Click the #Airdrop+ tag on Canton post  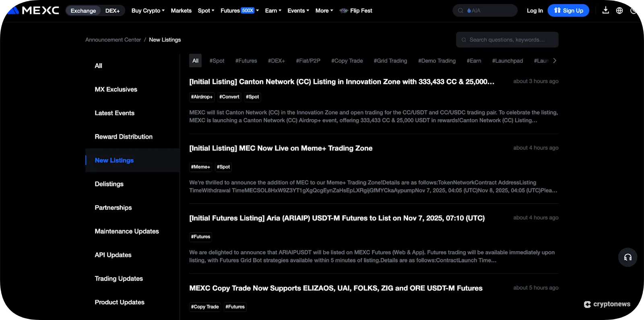pos(202,97)
